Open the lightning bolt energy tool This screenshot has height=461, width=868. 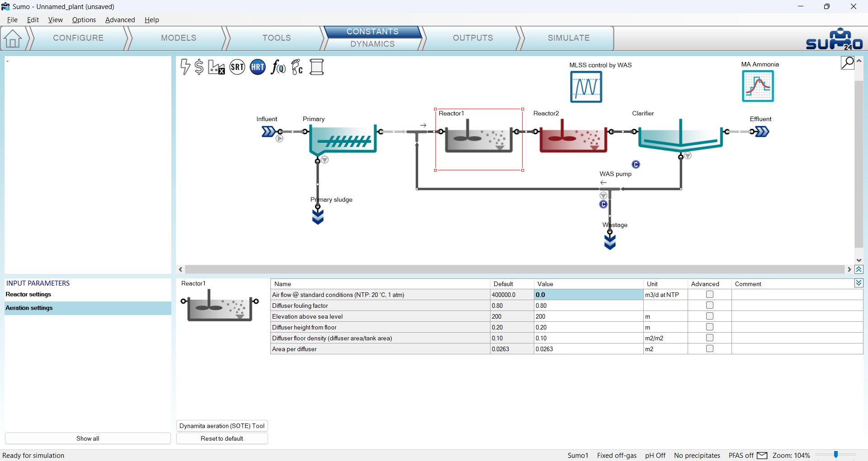pyautogui.click(x=185, y=67)
